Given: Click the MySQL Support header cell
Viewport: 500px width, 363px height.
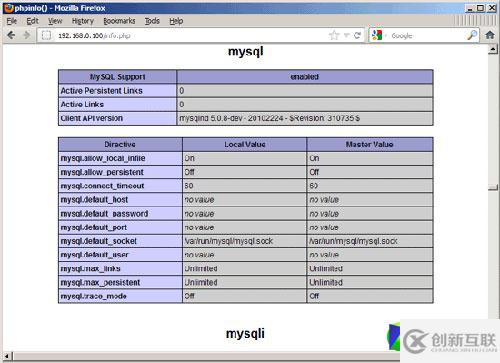Looking at the screenshot, I should coord(117,77).
